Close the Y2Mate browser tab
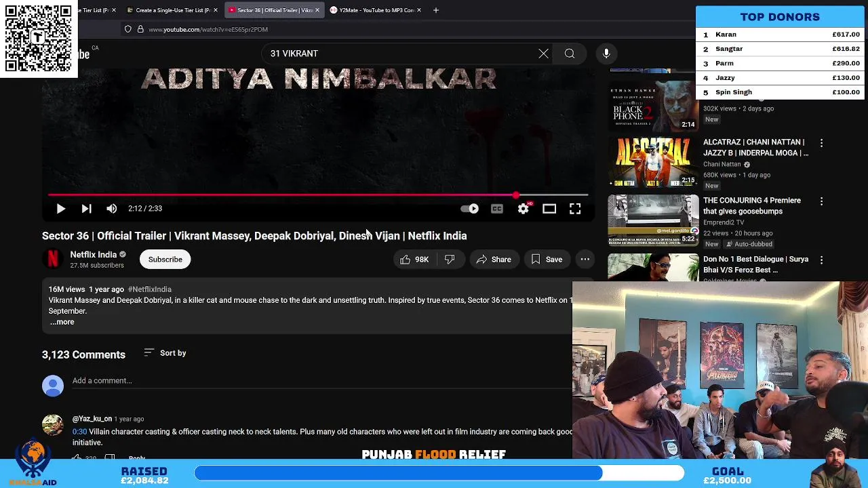The image size is (868, 488). 419,10
